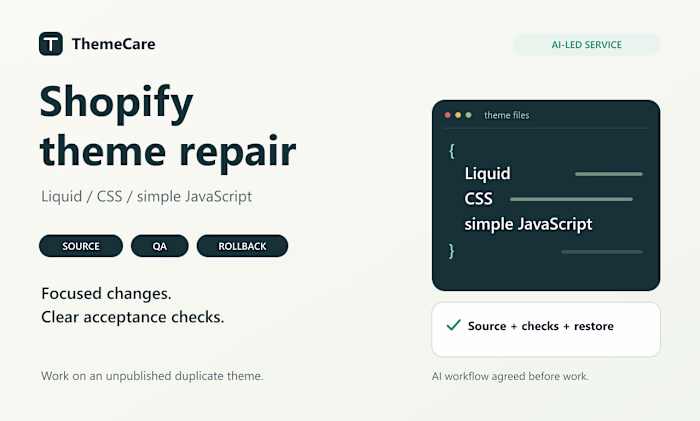Select the Liquid line in code panel
This screenshot has height=421, width=700.
point(488,173)
